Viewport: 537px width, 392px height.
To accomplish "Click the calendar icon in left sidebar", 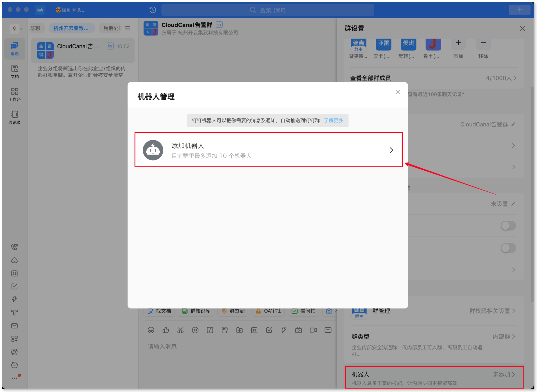I will (15, 273).
